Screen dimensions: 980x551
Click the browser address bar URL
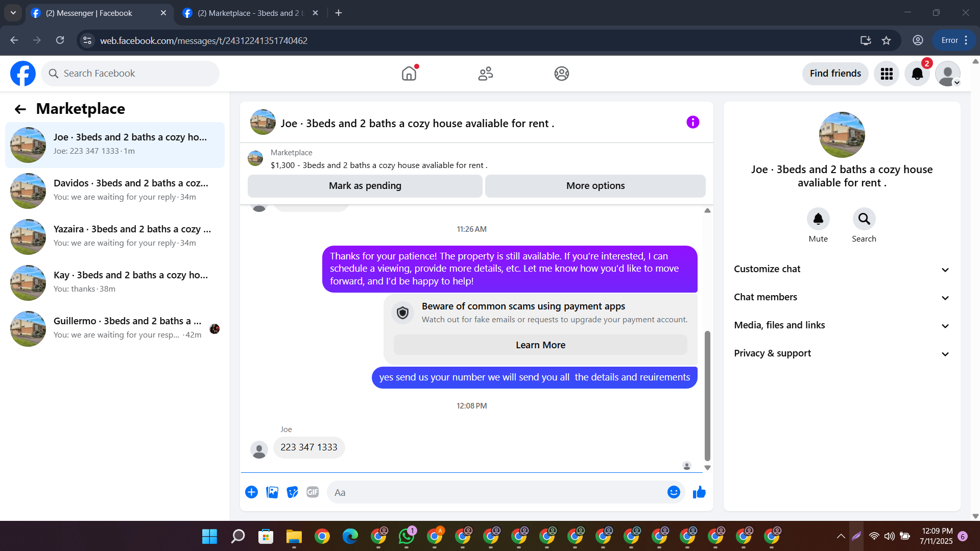tap(204, 40)
